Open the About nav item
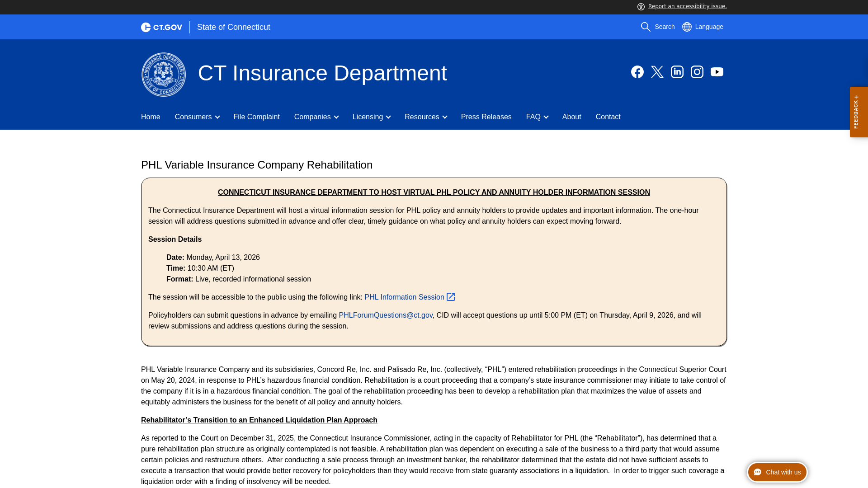The width and height of the screenshot is (868, 488). click(571, 117)
